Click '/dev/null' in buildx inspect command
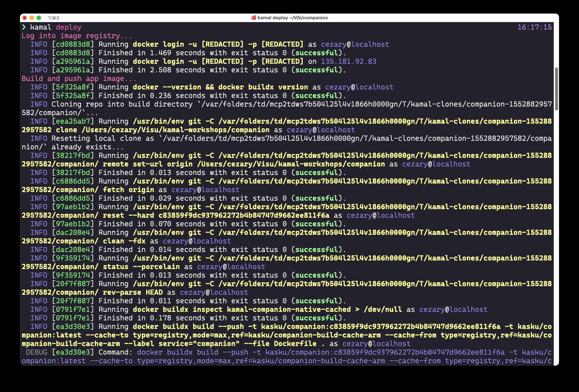 coord(383,309)
